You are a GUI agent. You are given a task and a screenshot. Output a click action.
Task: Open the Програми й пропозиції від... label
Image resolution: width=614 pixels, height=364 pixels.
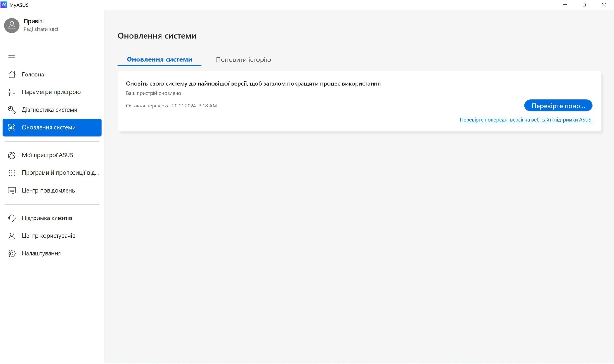(60, 173)
